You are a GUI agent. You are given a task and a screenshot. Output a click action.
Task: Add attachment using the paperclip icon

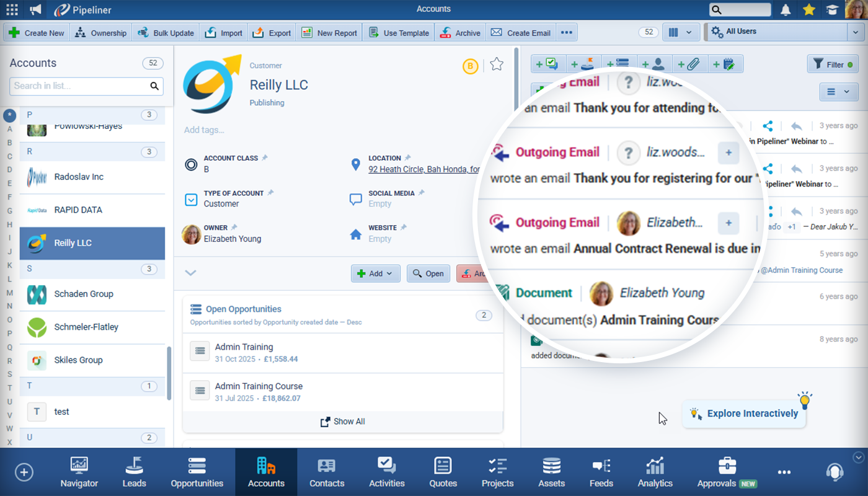click(689, 64)
